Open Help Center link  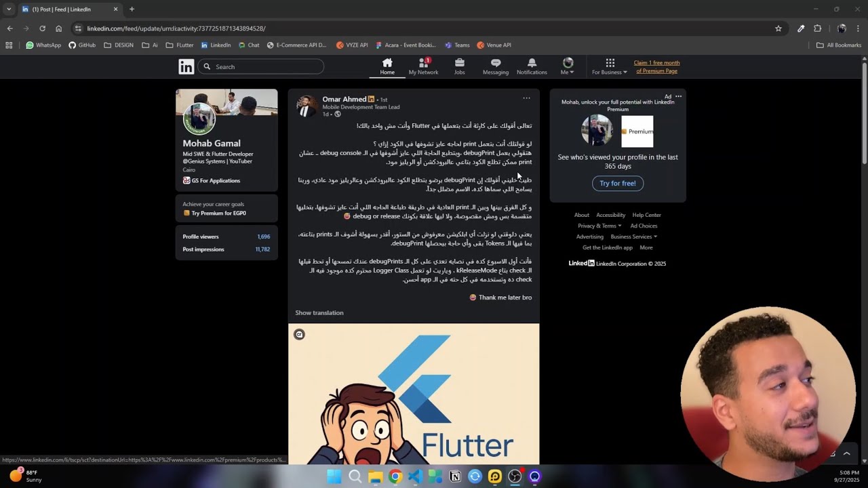647,215
